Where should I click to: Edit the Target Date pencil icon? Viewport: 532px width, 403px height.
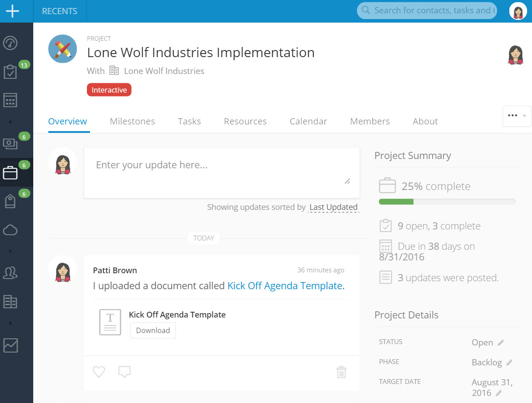point(499,393)
